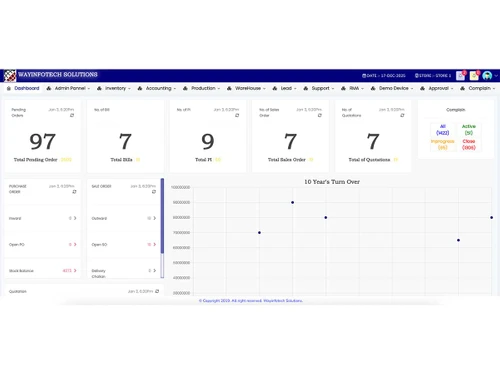Open the Inward row chevron
The width and height of the screenshot is (500, 375).
tap(75, 218)
